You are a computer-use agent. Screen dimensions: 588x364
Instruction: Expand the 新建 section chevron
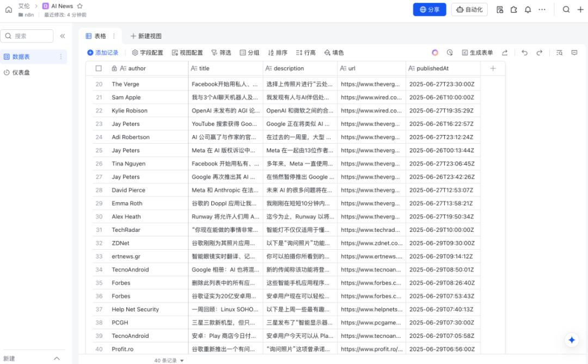point(57,359)
